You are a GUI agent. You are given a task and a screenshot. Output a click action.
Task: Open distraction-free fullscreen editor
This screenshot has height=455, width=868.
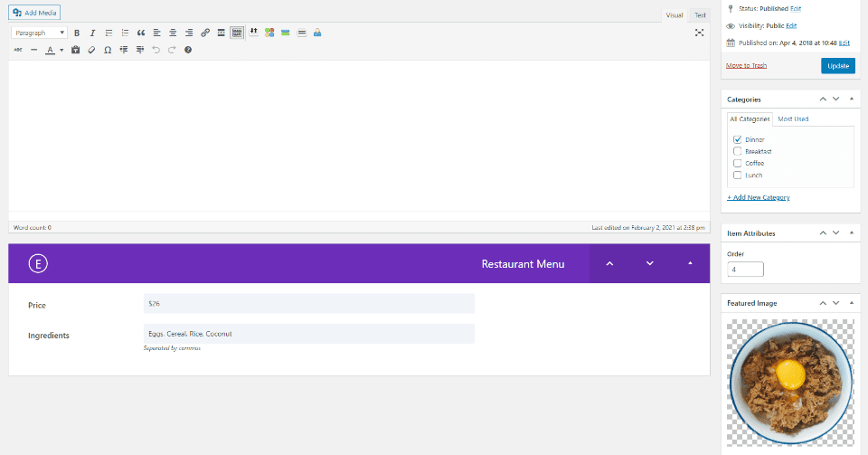click(699, 33)
